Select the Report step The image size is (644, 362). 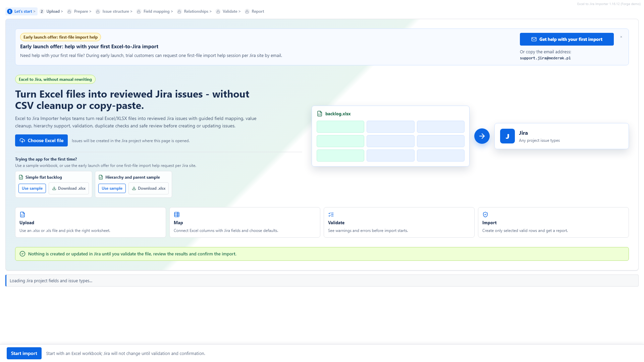coord(255,11)
